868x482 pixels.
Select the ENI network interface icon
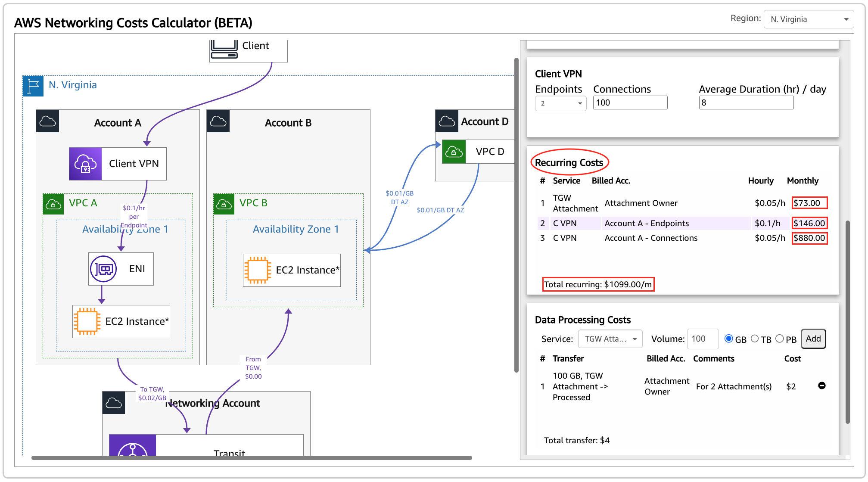(103, 269)
